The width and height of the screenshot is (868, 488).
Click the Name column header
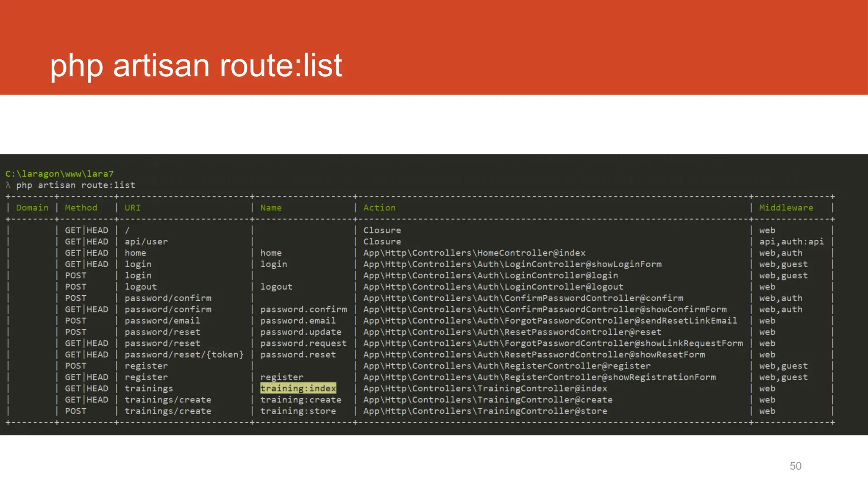(271, 208)
